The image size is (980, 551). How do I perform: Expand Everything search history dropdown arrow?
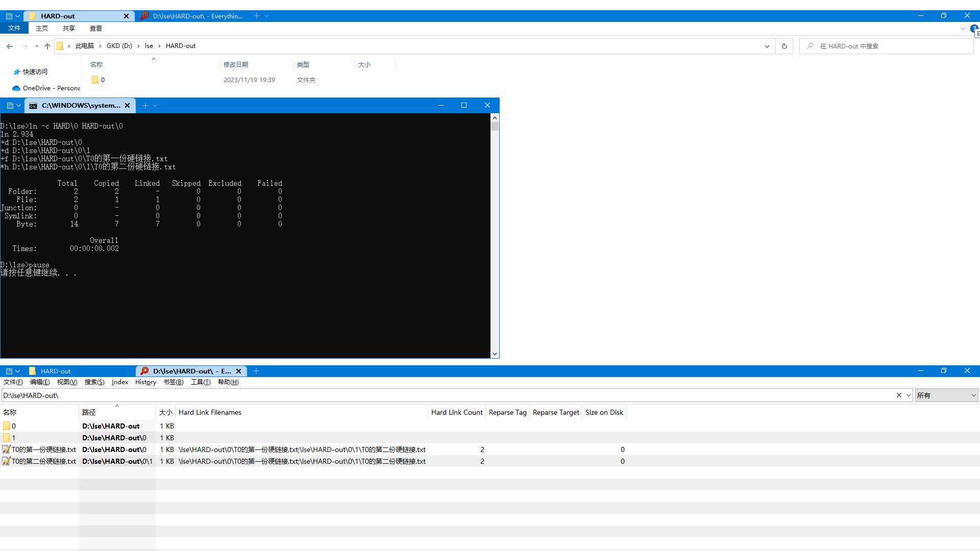point(909,395)
